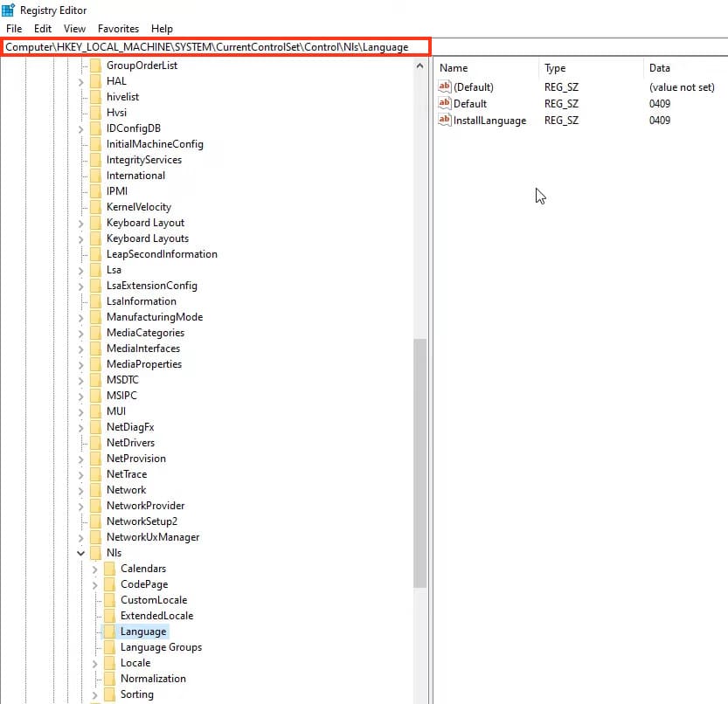This screenshot has width=728, height=704.
Task: Click the tree pane vertical scrollbar thumb
Action: [419, 463]
